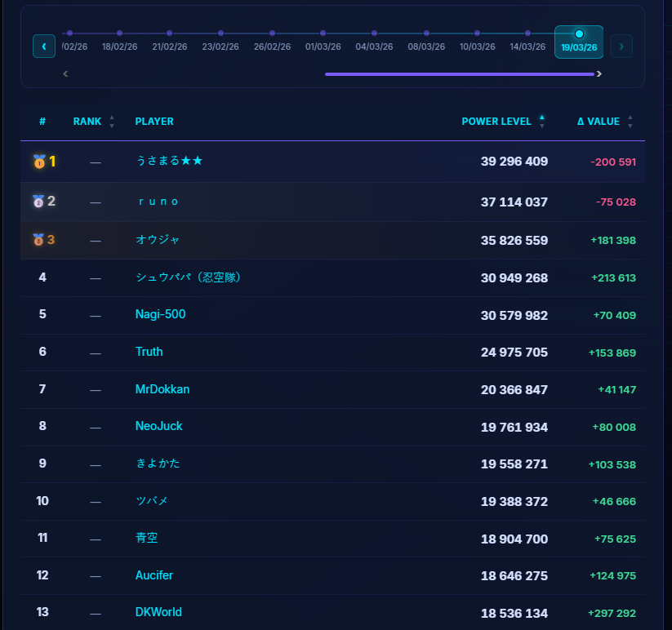Click the right arrow button after 19/03/26
Viewport: 672px width, 630px height.
point(621,47)
